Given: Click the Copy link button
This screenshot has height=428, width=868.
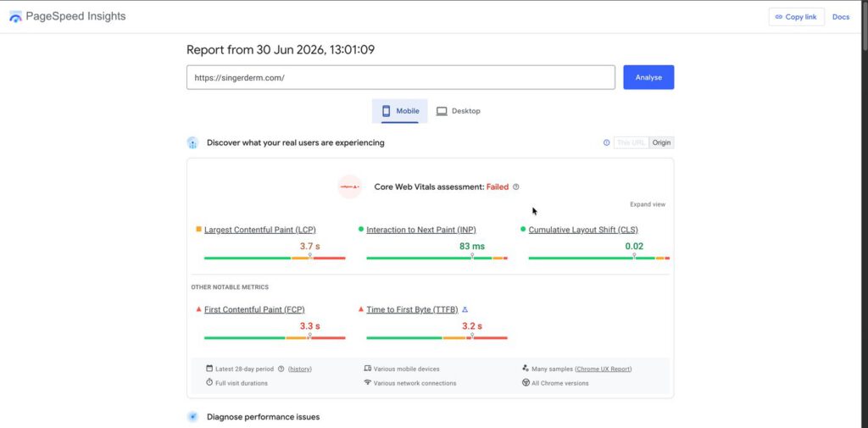Looking at the screenshot, I should click(x=796, y=17).
